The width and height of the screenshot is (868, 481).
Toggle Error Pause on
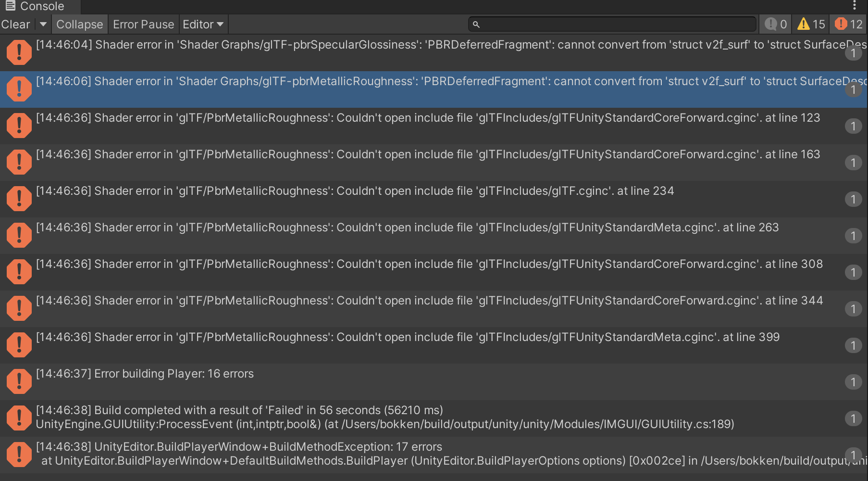[x=143, y=24]
